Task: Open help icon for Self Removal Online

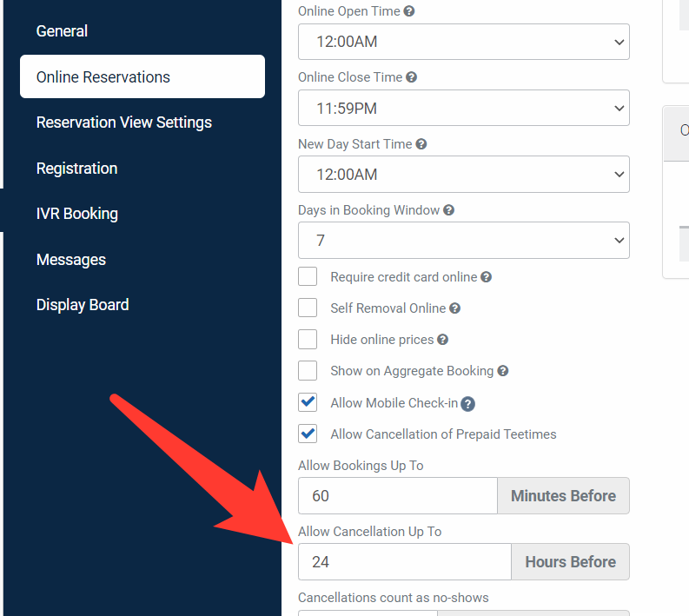Action: [x=454, y=308]
